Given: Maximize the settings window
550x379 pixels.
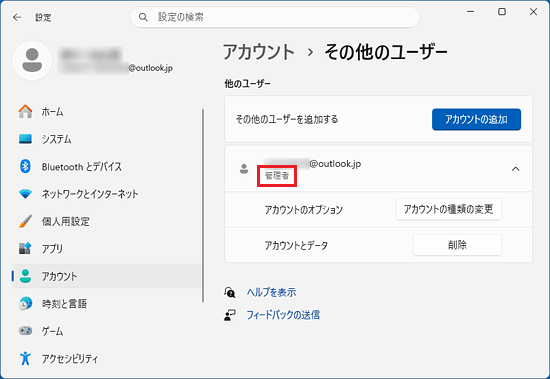Looking at the screenshot, I should tap(502, 12).
